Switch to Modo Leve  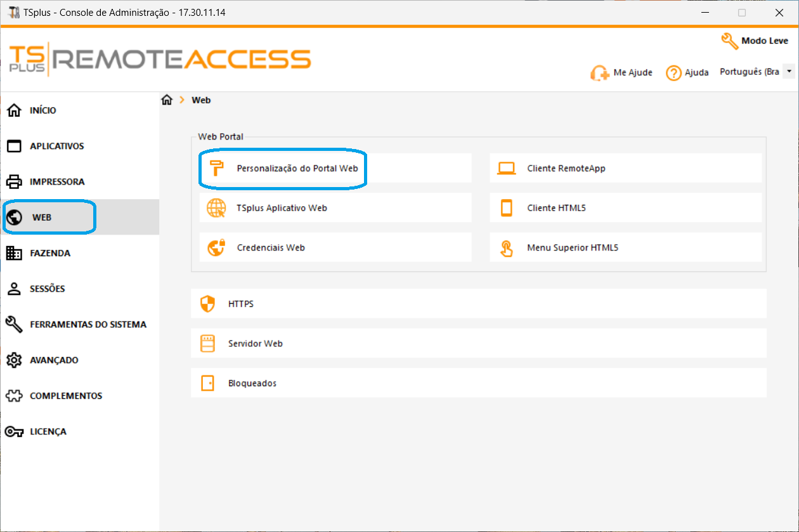[755, 41]
